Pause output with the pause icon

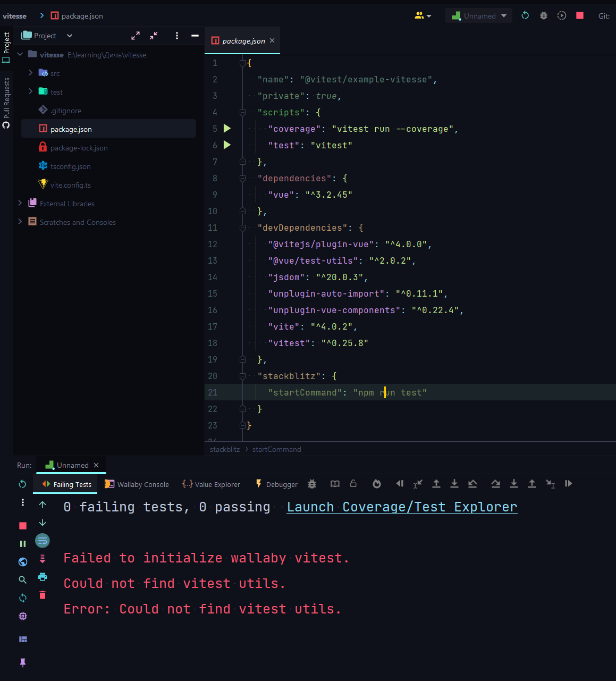tap(22, 543)
